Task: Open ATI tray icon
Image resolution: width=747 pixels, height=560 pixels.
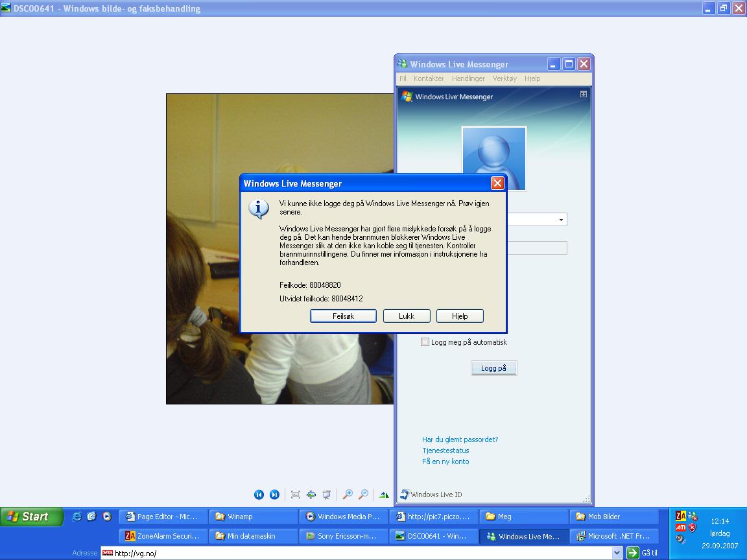Action: 681,527
